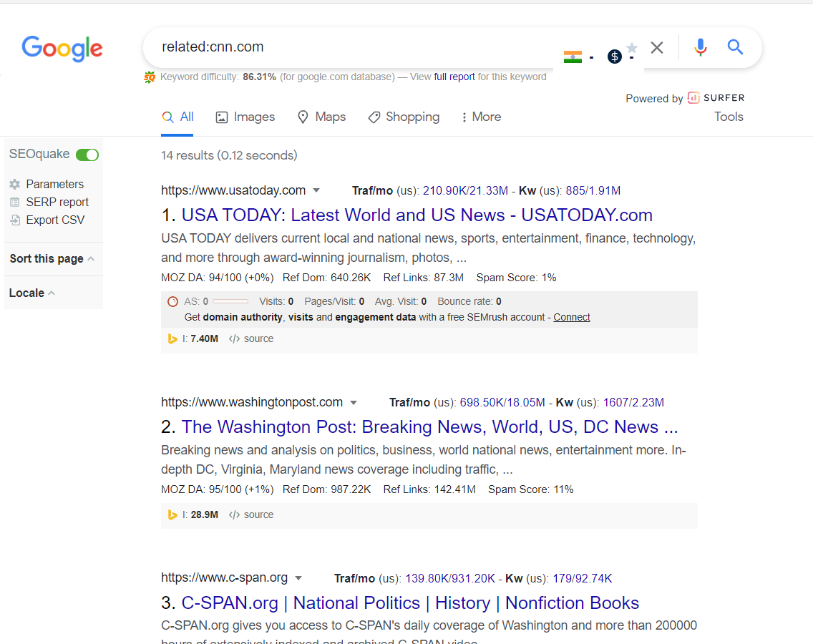The image size is (813, 644).
Task: Switch to the Shopping tab
Action: (x=404, y=117)
